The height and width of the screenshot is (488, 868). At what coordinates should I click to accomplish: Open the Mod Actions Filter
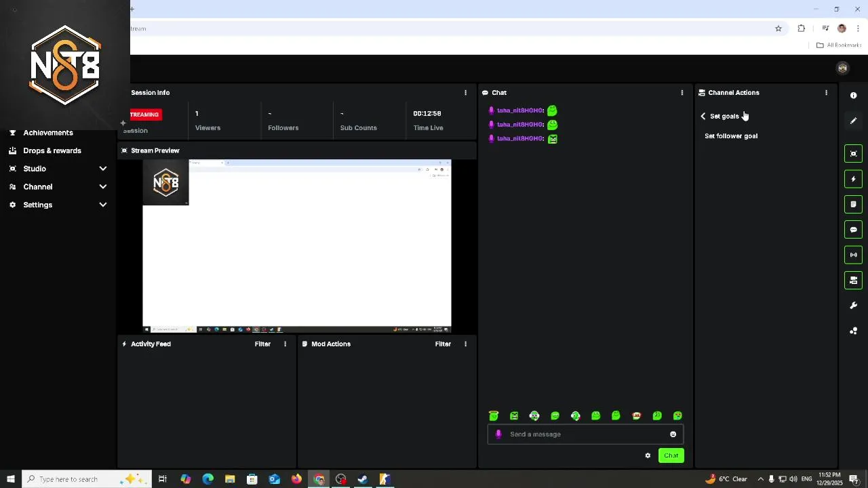click(x=443, y=344)
